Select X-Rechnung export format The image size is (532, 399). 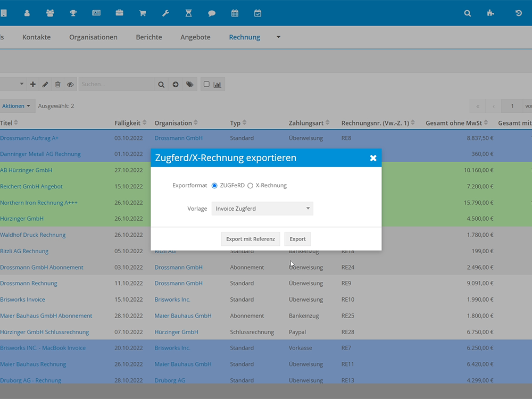click(x=251, y=186)
